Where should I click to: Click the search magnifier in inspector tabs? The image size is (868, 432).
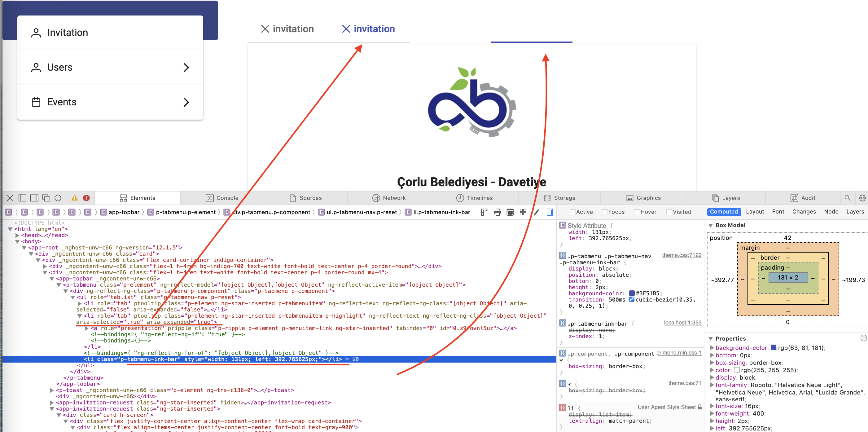(847, 198)
